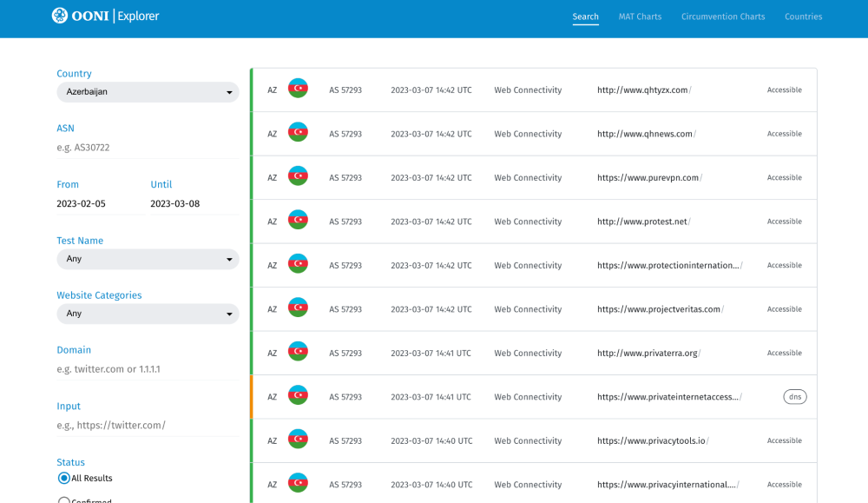
Task: Open the Circumvention Charts page
Action: [723, 17]
